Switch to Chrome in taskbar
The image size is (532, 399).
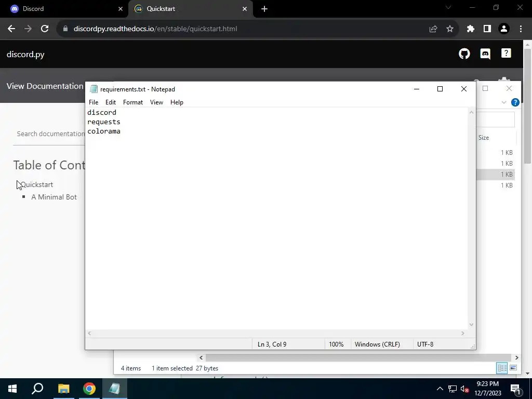click(x=89, y=389)
